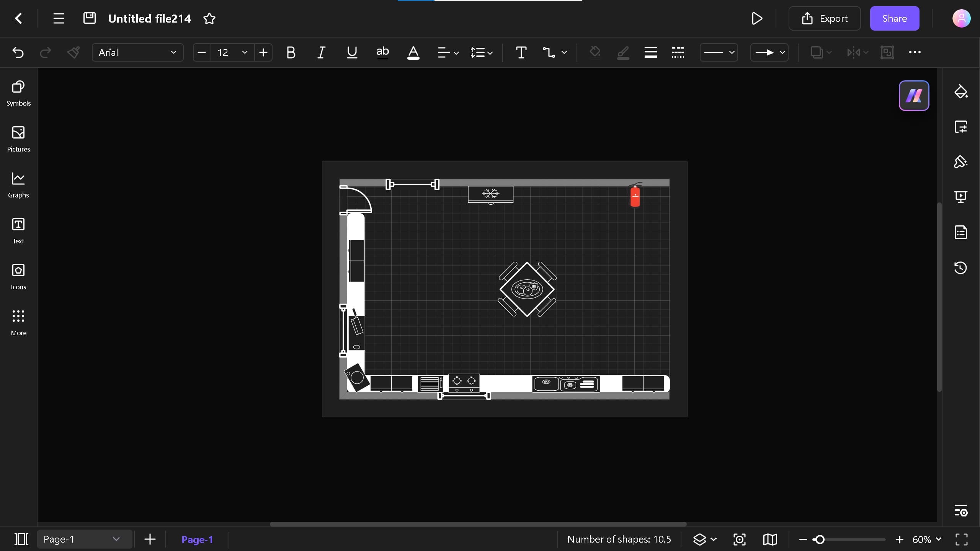Open the theme paint panel icon

pos(960,162)
